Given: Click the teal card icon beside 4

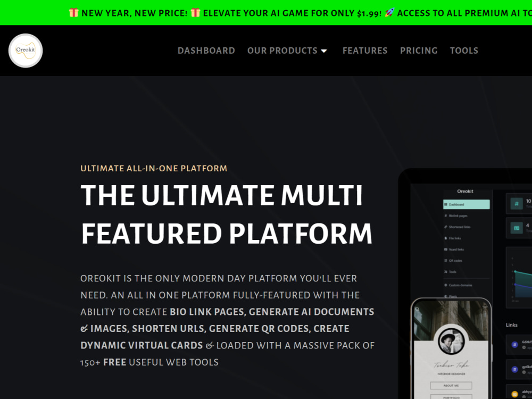Looking at the screenshot, I should pyautogui.click(x=517, y=228).
